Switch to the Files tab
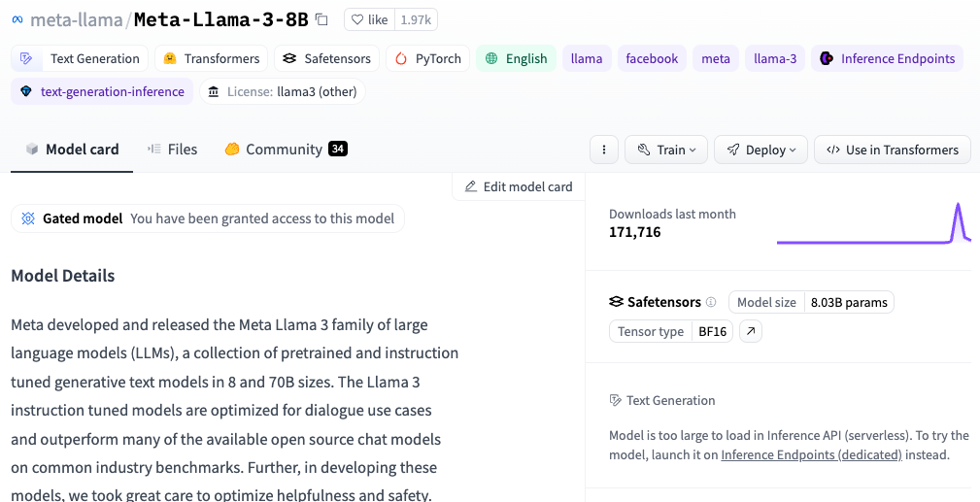This screenshot has width=980, height=502. [172, 150]
